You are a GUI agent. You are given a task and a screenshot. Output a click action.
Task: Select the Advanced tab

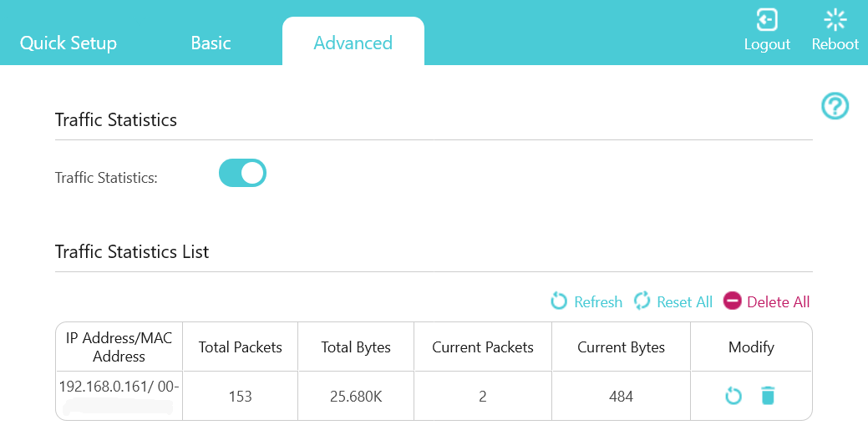(x=353, y=43)
